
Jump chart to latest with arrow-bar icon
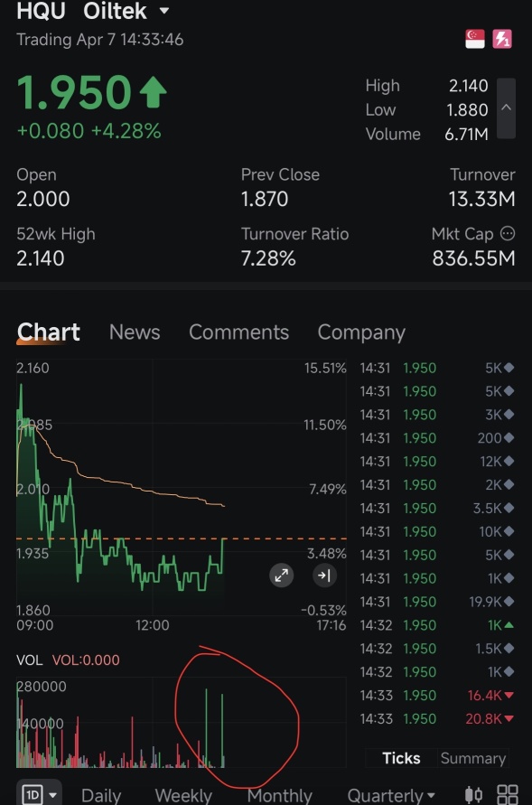tap(324, 576)
